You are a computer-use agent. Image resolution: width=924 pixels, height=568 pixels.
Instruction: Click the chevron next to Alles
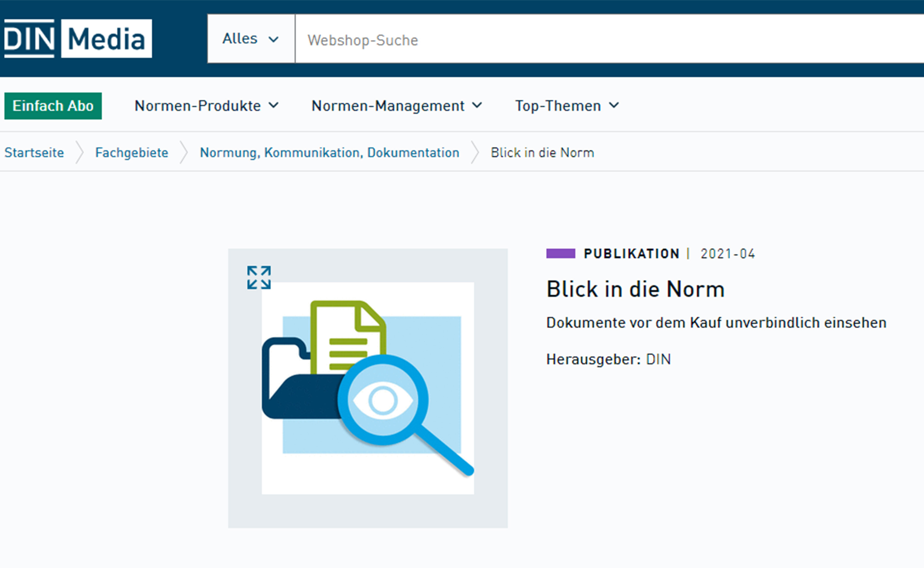click(x=274, y=39)
